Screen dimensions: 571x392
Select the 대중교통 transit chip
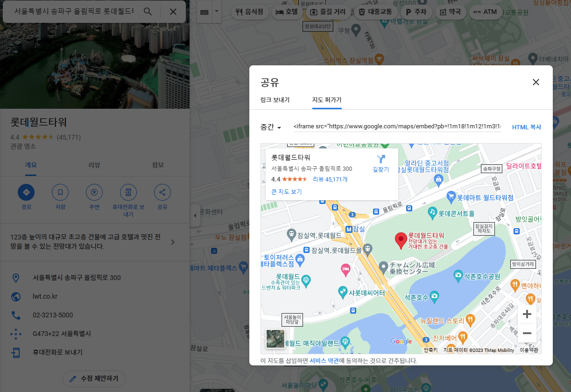coord(375,12)
